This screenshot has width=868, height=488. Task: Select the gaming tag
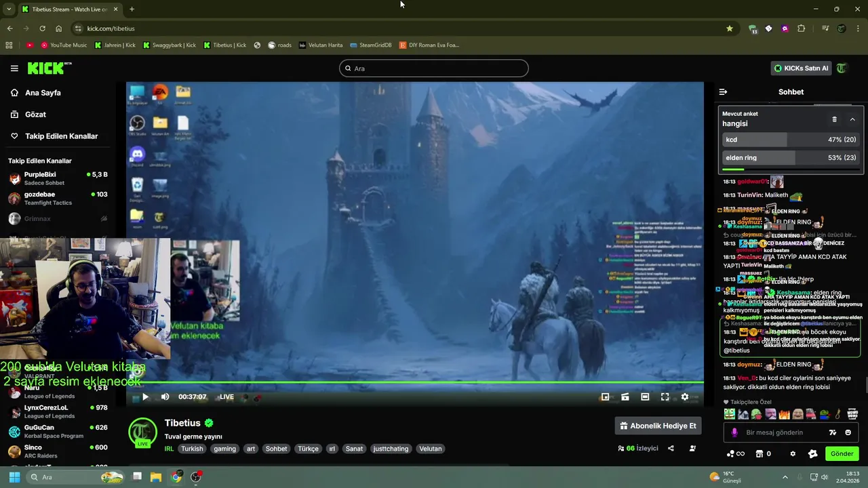click(224, 449)
